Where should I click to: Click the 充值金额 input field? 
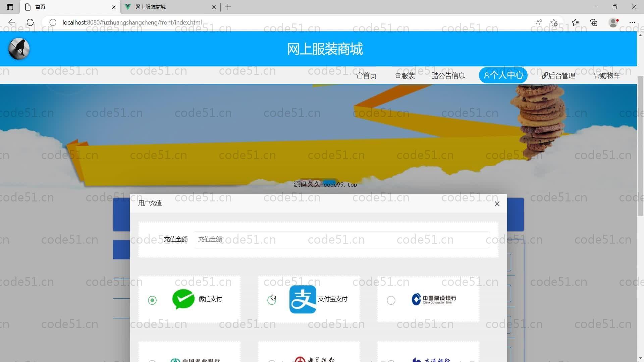click(341, 240)
